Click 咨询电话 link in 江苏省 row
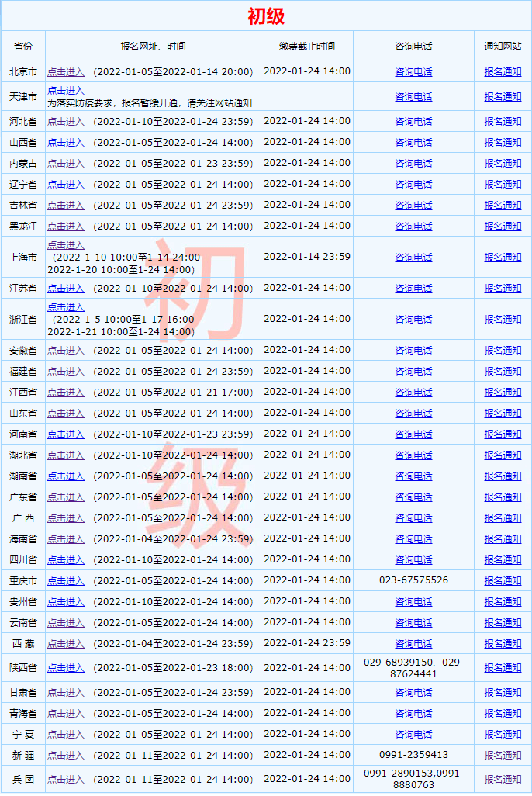The width and height of the screenshot is (532, 796). (x=413, y=289)
